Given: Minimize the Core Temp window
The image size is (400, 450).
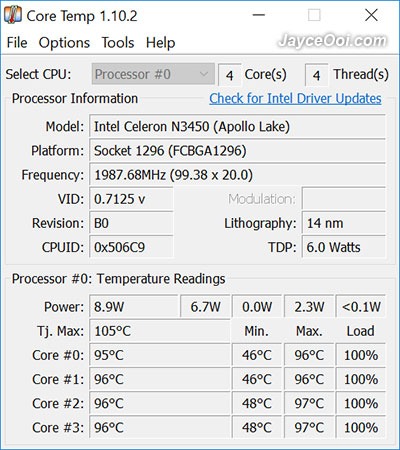Looking at the screenshot, I should pos(258,15).
